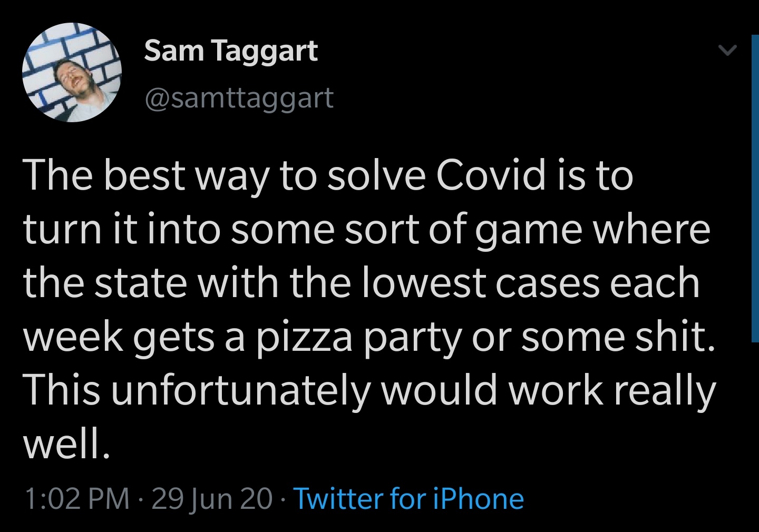The height and width of the screenshot is (532, 759).
Task: Click the word "iPhone" in the source label
Action: (478, 498)
